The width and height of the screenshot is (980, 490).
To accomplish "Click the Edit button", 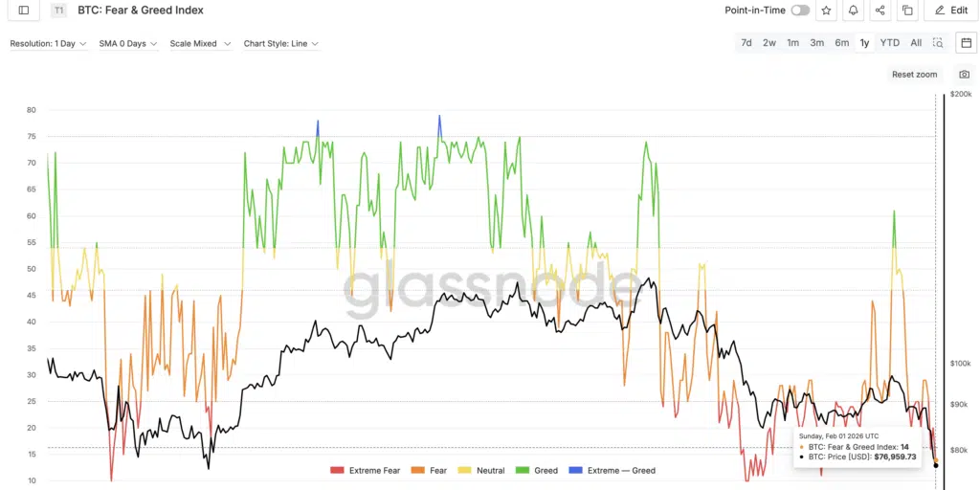I will pyautogui.click(x=950, y=11).
